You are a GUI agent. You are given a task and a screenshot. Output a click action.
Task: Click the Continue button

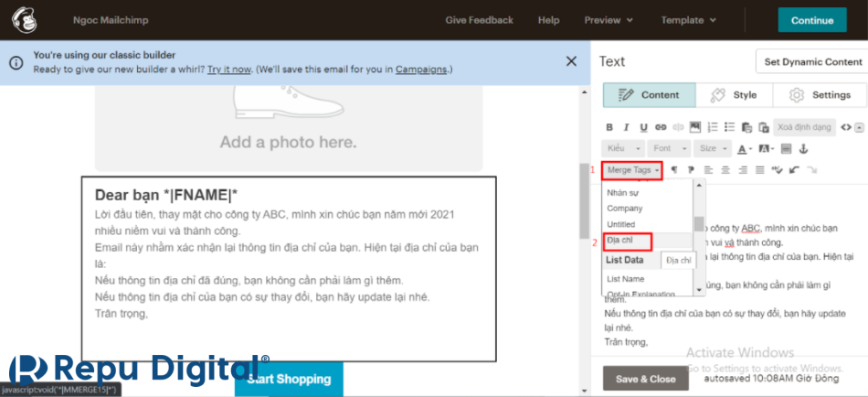(811, 20)
